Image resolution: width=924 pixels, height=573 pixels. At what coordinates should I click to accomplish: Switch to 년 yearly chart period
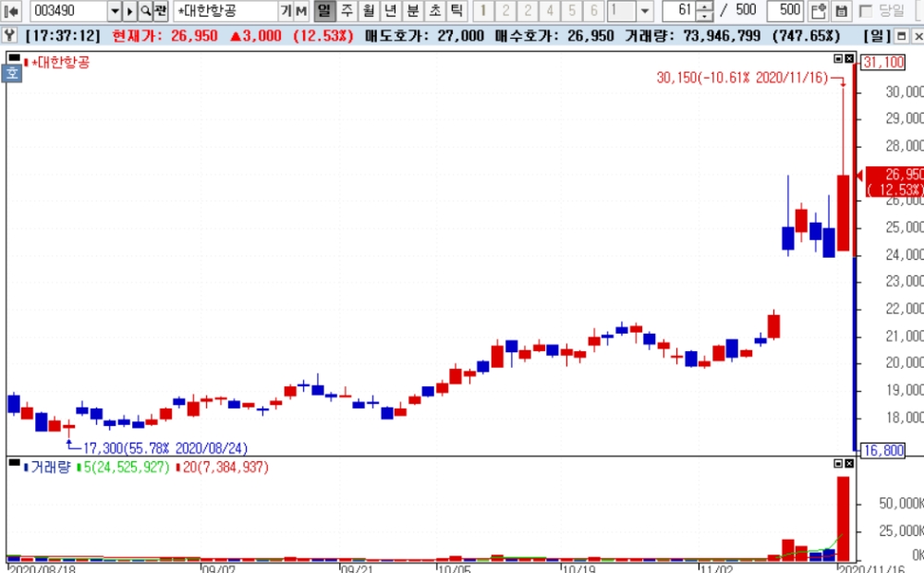[x=390, y=10]
